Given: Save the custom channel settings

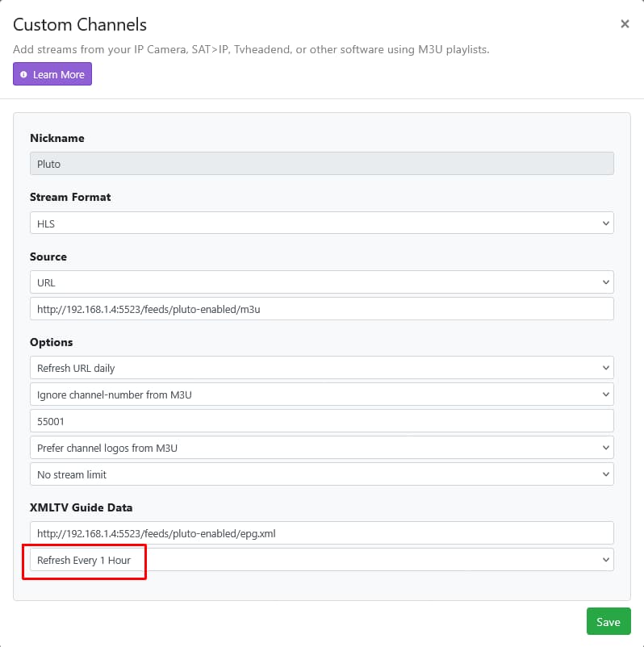Looking at the screenshot, I should coord(608,621).
